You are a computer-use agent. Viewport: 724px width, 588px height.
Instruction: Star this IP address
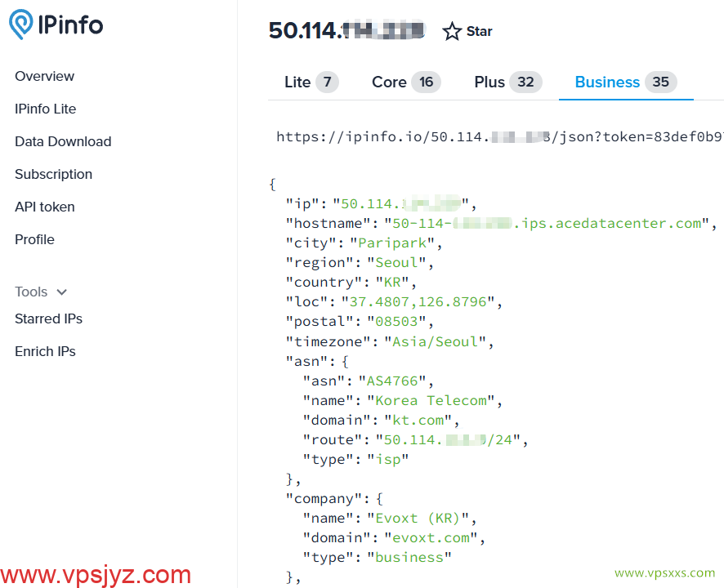[x=467, y=31]
